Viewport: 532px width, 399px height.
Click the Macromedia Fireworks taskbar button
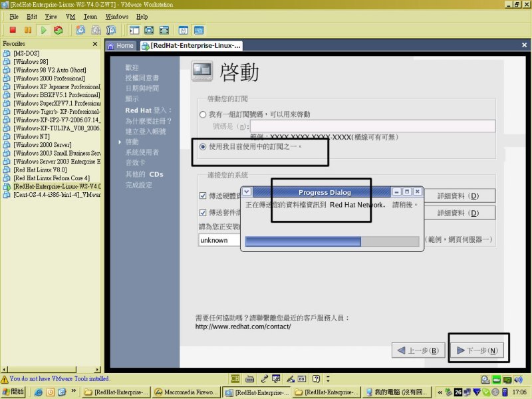point(186,392)
